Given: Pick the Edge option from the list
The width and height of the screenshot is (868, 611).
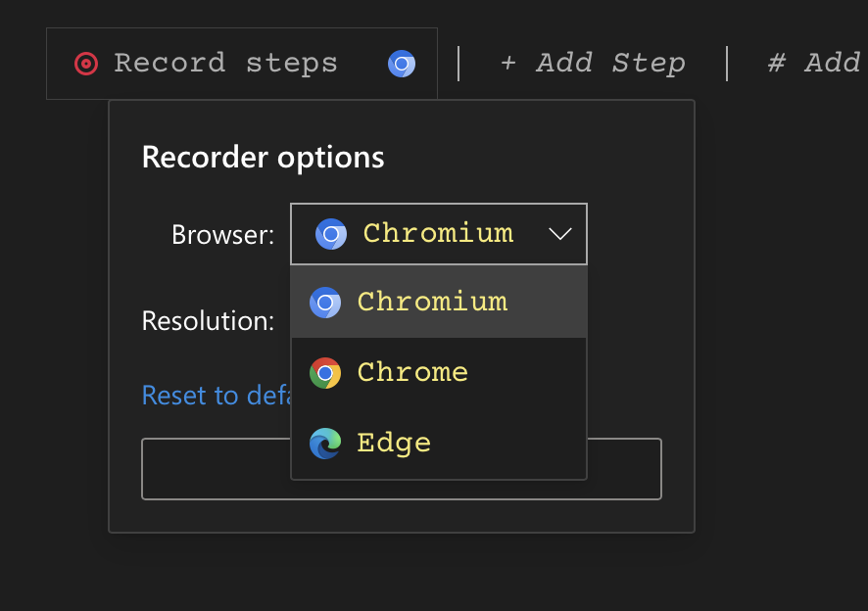Looking at the screenshot, I should click(x=394, y=444).
